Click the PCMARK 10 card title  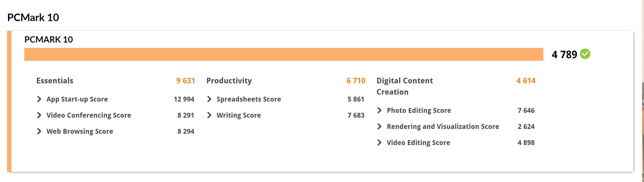48,40
